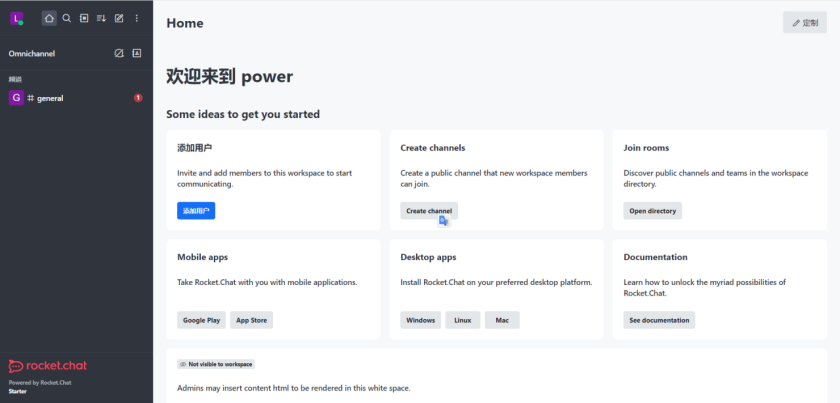Click the Home page title
This screenshot has width=840, height=403.
point(185,23)
